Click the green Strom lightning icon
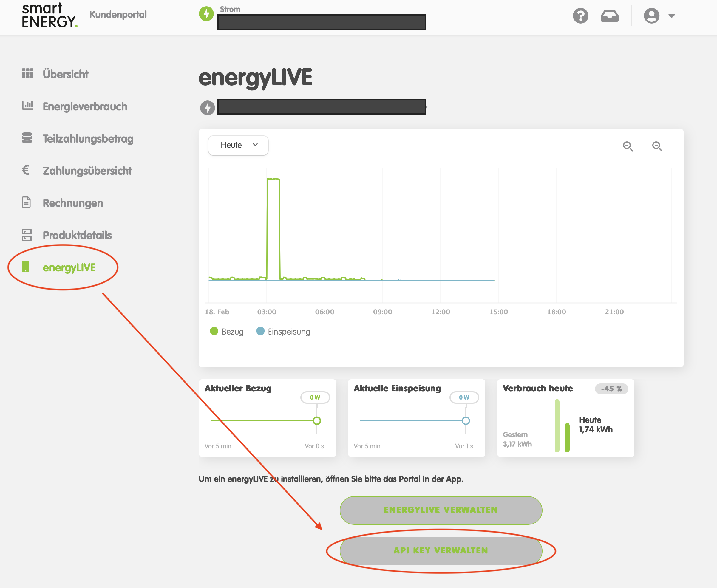The image size is (717, 588). pos(206,14)
